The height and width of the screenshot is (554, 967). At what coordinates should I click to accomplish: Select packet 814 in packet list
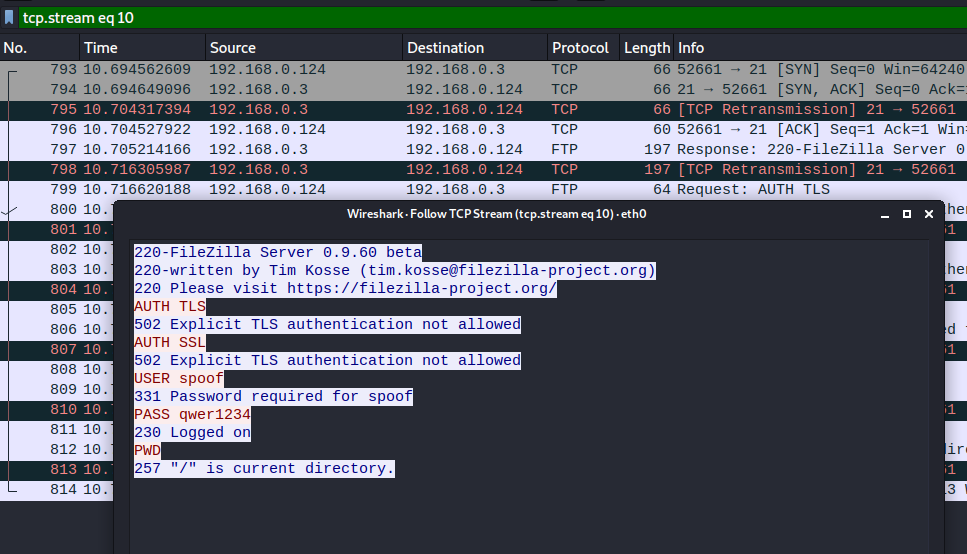57,490
